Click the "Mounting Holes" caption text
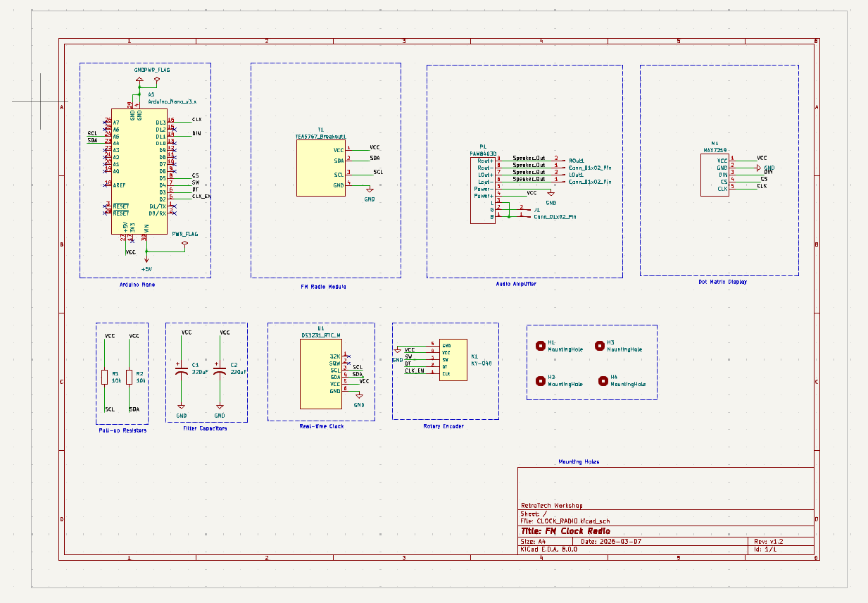Image resolution: width=868 pixels, height=603 pixels. pos(579,461)
